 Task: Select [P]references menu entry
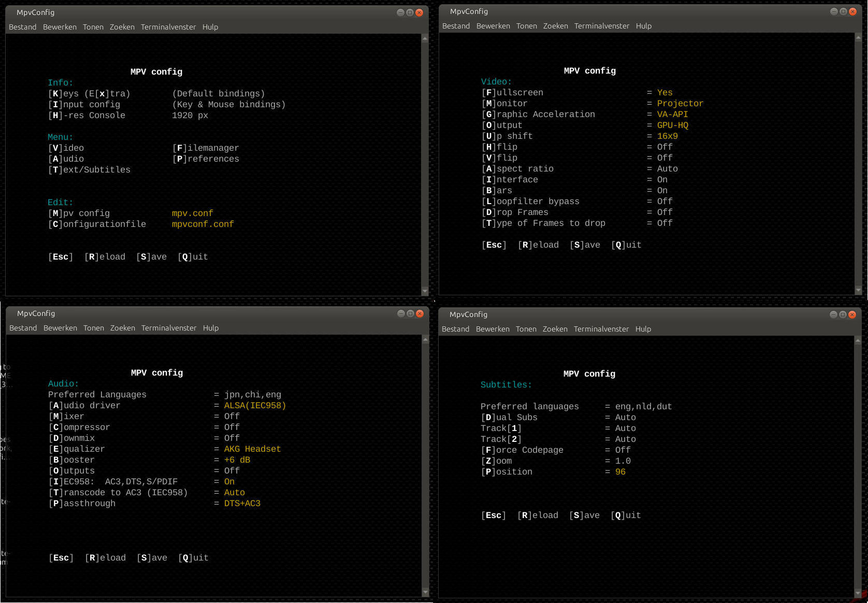pos(206,159)
